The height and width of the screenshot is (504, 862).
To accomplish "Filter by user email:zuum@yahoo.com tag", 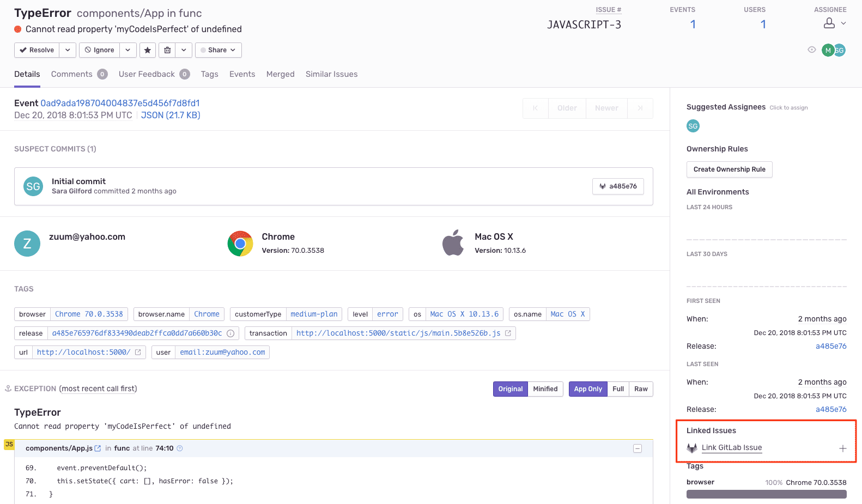I will [x=222, y=353].
